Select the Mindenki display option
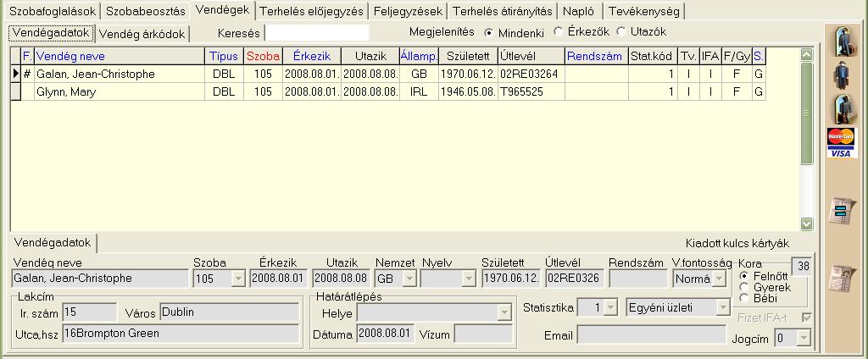Viewport: 868px width, 359px height. point(488,33)
